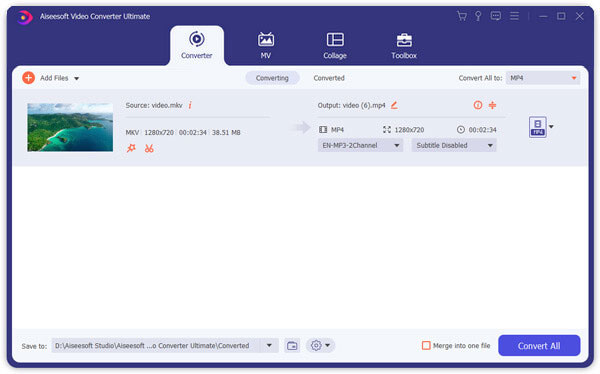Click the 38.51 MB file size
The width and height of the screenshot is (600, 374).
[x=226, y=132]
